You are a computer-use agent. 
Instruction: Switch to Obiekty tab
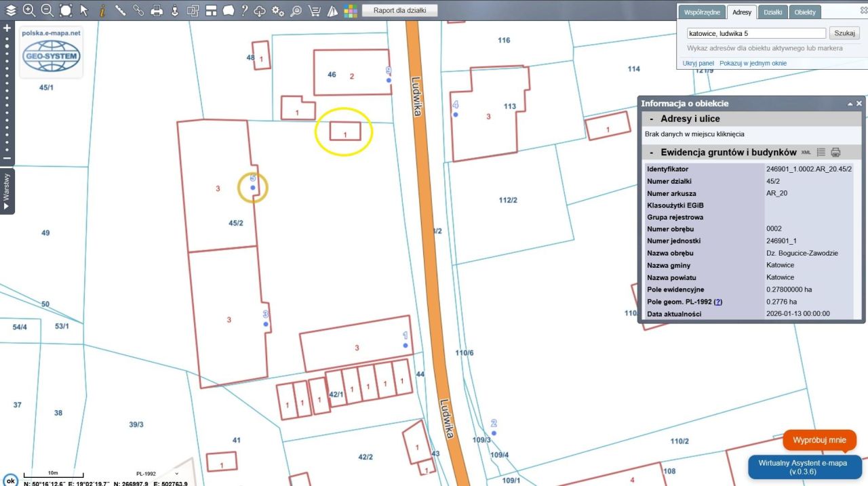[x=805, y=12]
